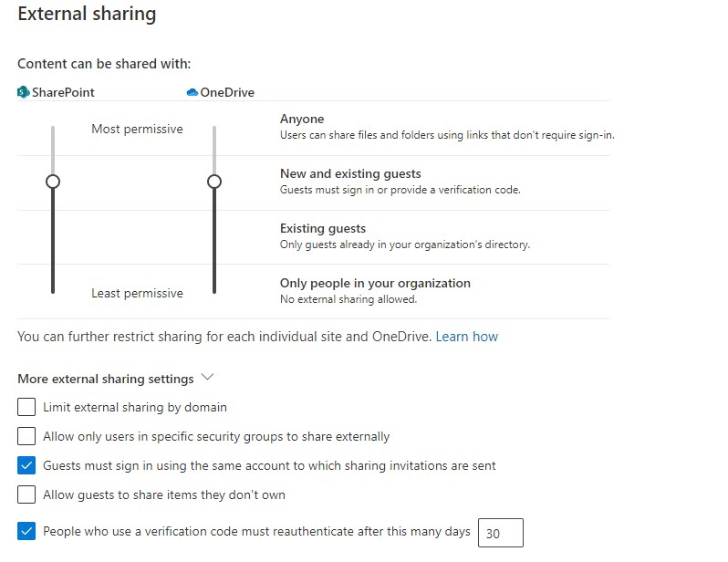The width and height of the screenshot is (728, 562).
Task: Click the Most permissive label
Action: (137, 130)
